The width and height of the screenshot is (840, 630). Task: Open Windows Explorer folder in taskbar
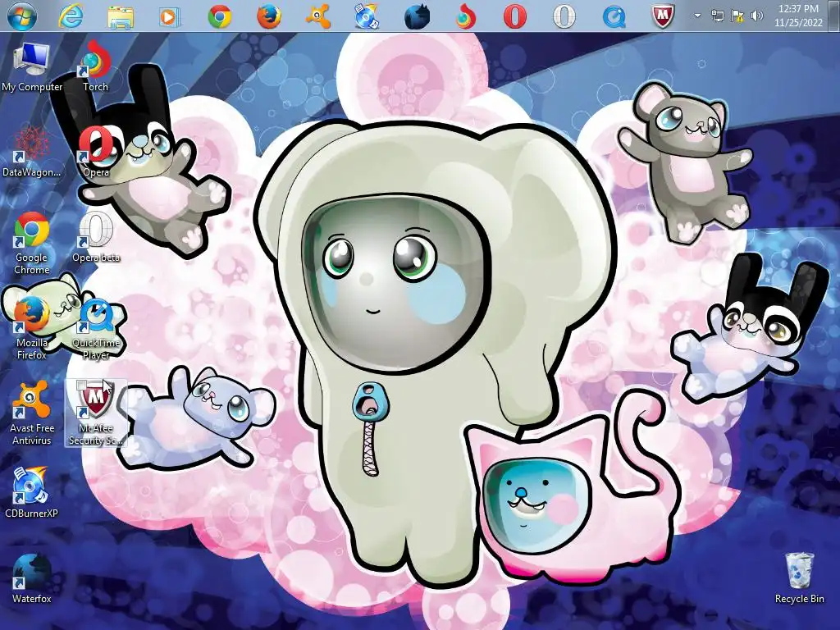pos(121,16)
